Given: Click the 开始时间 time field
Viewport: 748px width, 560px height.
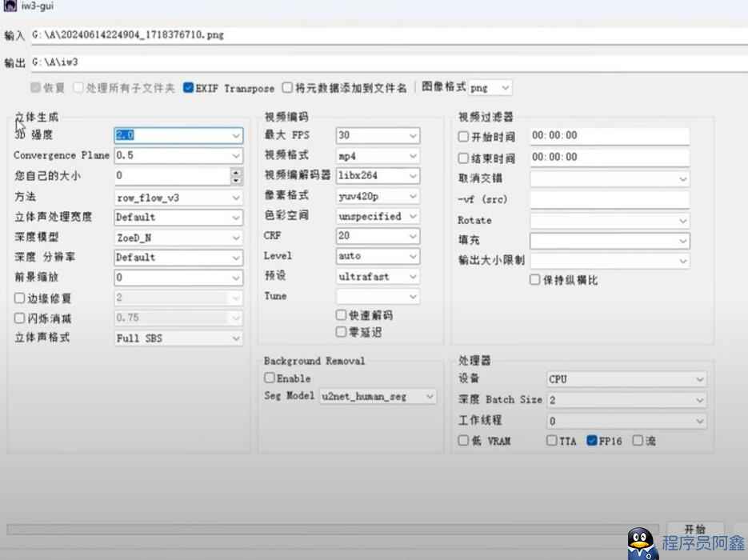Looking at the screenshot, I should 610,135.
